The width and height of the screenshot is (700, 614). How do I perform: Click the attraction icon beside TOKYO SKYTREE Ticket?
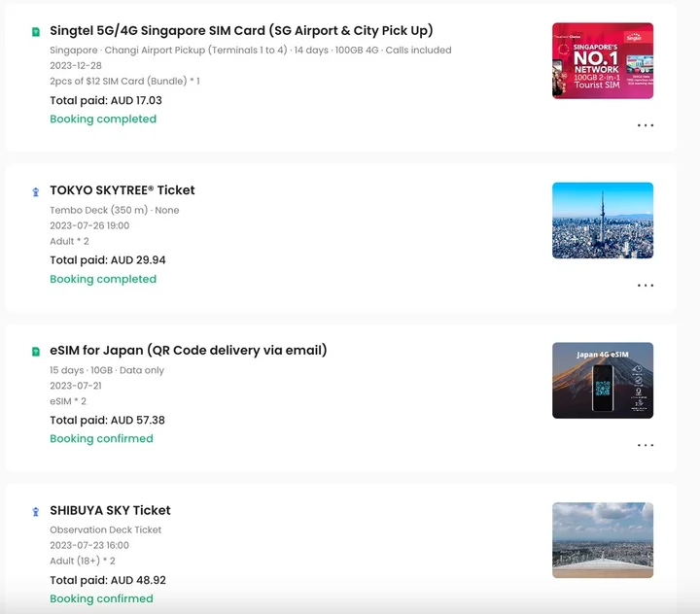tap(36, 191)
